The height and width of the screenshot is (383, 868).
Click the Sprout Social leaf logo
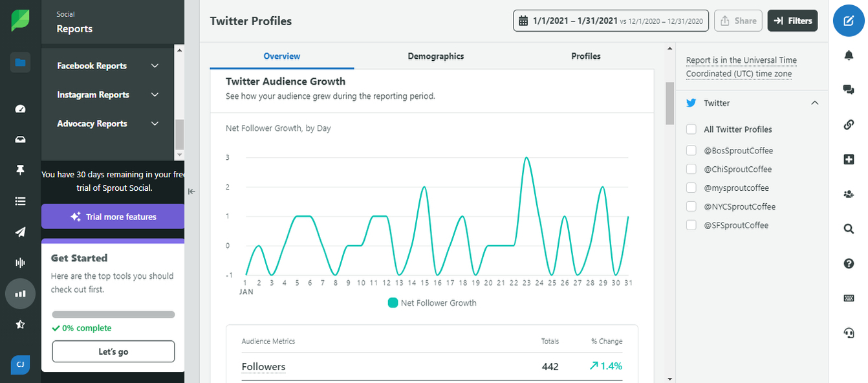[x=20, y=21]
